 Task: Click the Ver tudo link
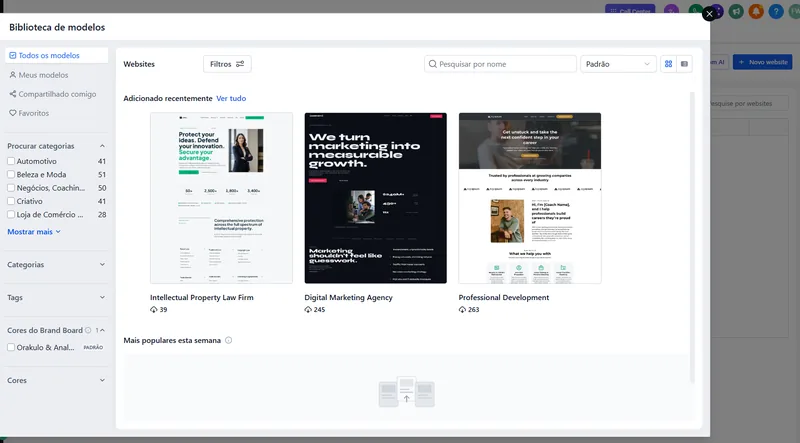(231, 98)
